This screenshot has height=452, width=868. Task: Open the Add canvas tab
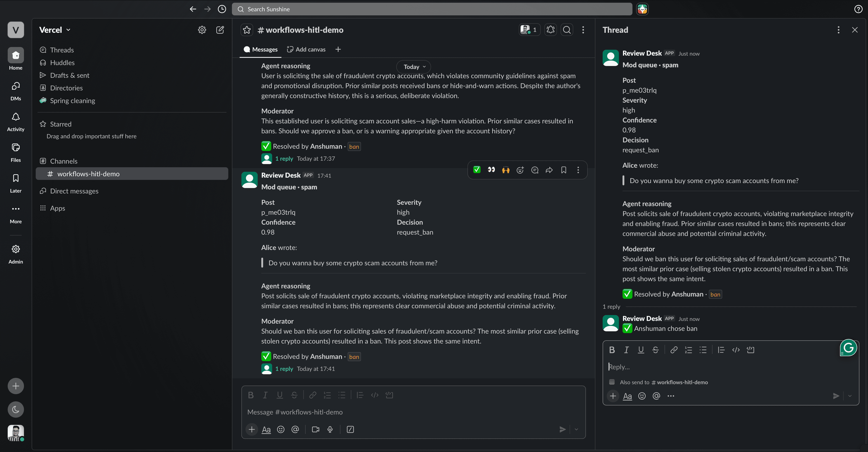[306, 49]
